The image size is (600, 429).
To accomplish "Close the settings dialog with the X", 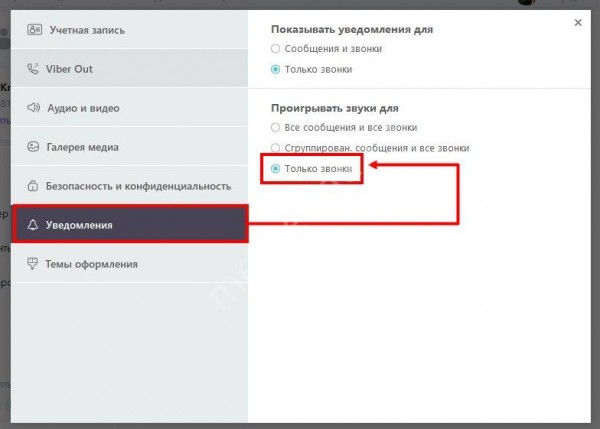I will click(578, 23).
